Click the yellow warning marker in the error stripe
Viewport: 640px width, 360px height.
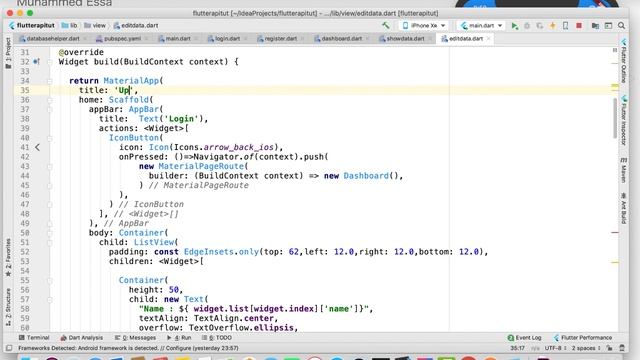[x=615, y=86]
